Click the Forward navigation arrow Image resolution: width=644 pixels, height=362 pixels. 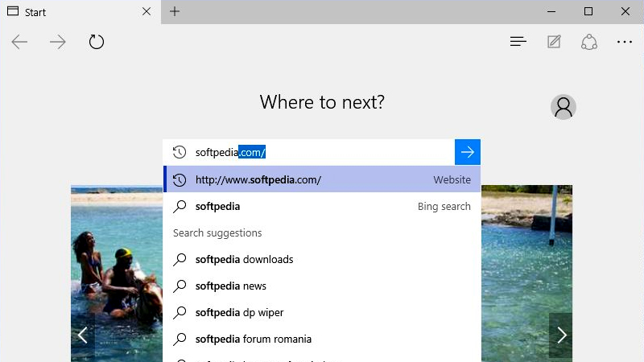[x=58, y=42]
